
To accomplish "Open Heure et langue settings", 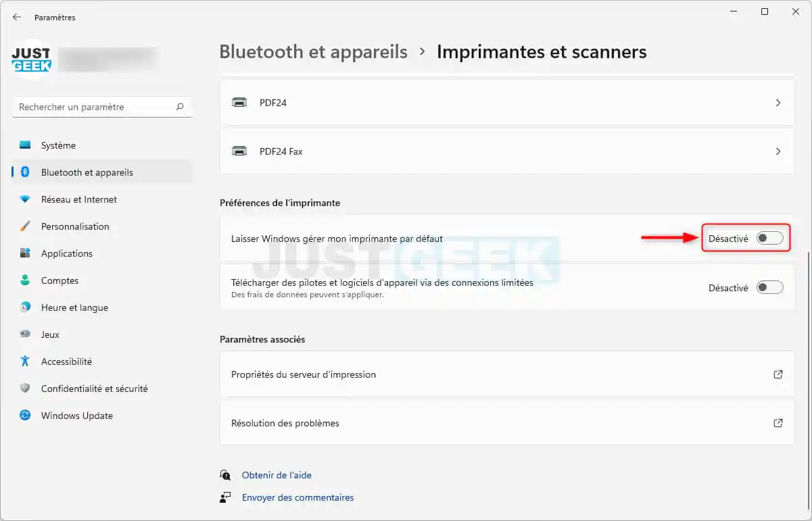I will [x=102, y=307].
